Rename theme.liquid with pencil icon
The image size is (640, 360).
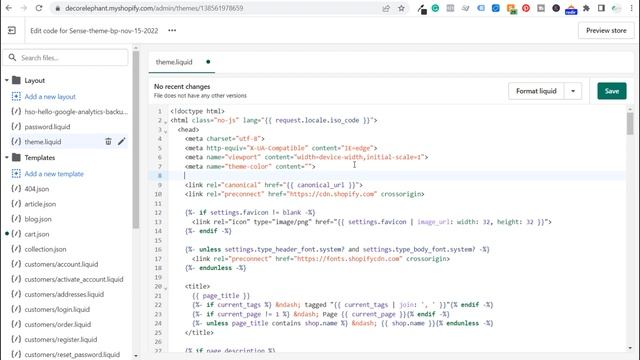(122, 142)
